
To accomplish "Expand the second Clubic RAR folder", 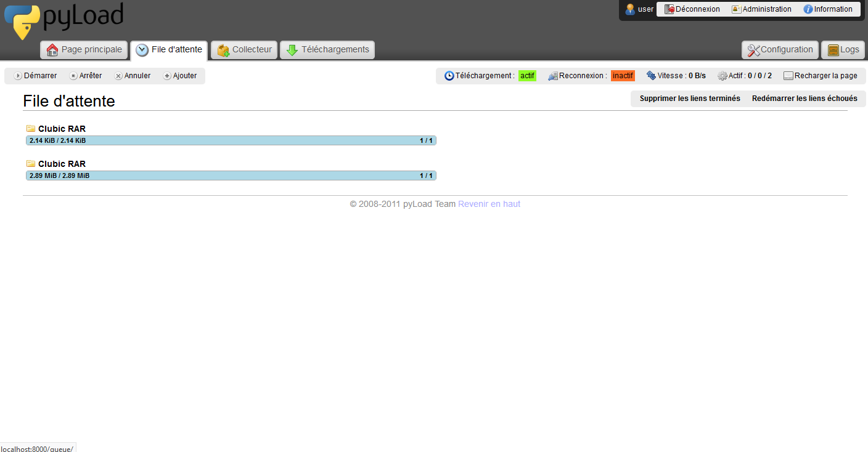I will pos(62,164).
